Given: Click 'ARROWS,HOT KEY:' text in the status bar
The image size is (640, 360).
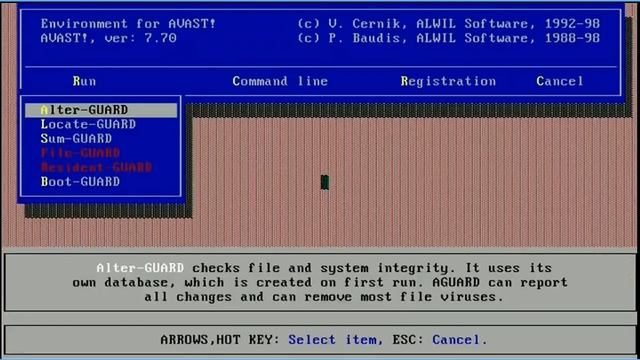Looking at the screenshot, I should click(220, 340).
